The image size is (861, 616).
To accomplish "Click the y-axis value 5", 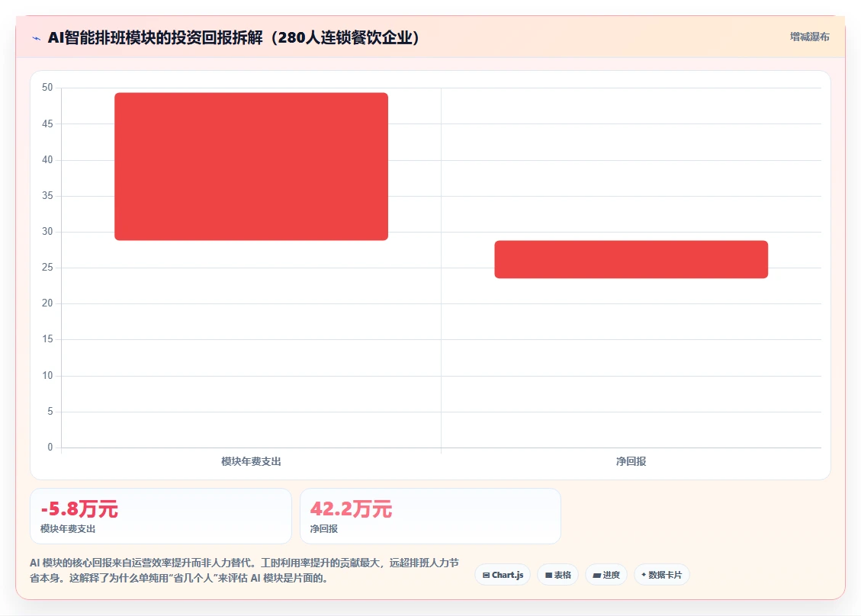I will (50, 411).
